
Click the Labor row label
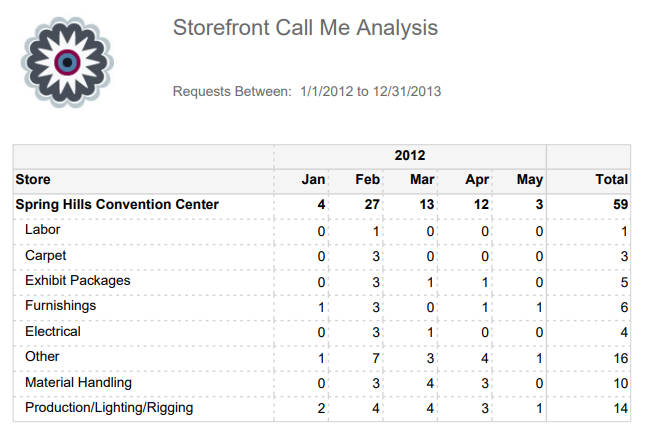pos(43,230)
